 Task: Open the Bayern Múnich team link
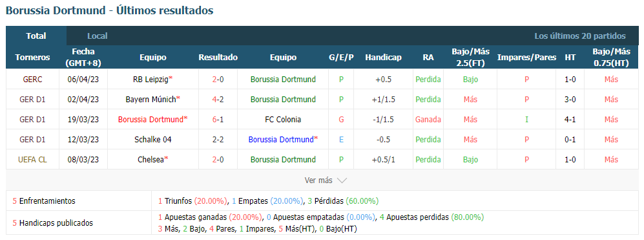151,99
